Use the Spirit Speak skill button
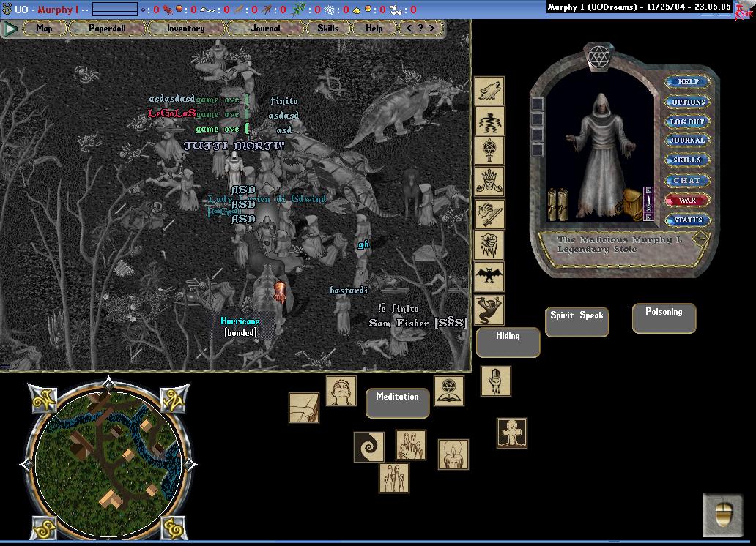The image size is (756, 546). pyautogui.click(x=577, y=321)
